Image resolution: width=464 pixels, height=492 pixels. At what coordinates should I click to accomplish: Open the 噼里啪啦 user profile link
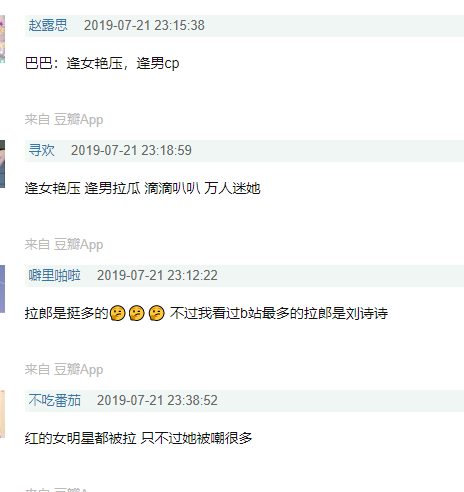54,276
